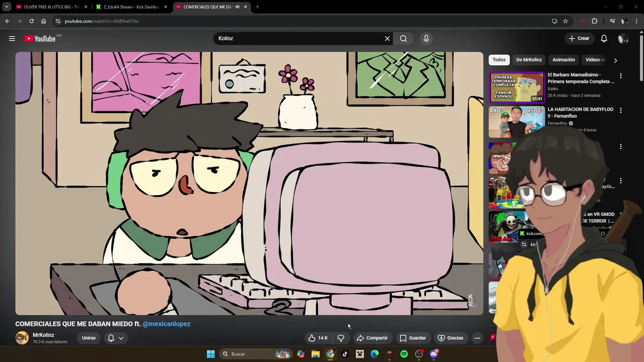Start voice search with microphone

[426, 39]
